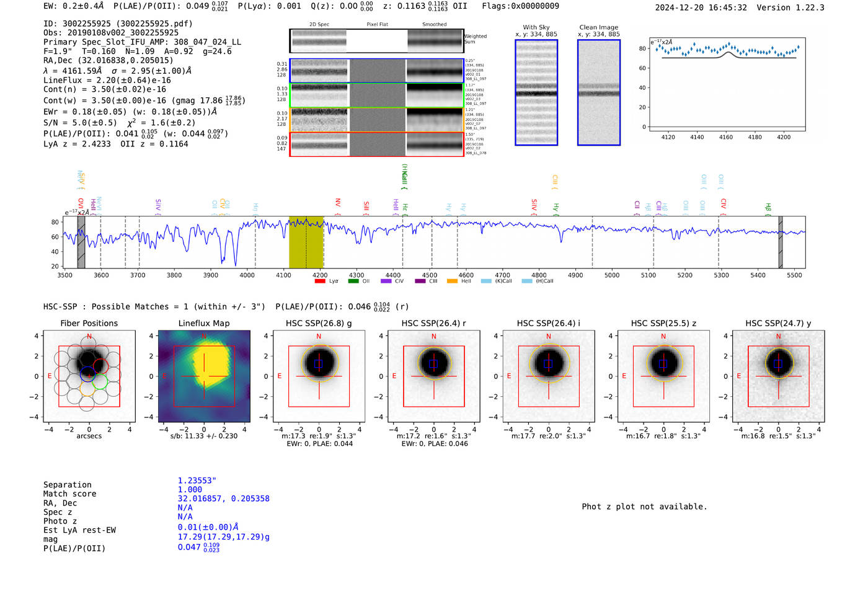Click the red-bordered fiber 2D spectrum row
Screen dimensions: 868x591
pyautogui.click(x=377, y=144)
